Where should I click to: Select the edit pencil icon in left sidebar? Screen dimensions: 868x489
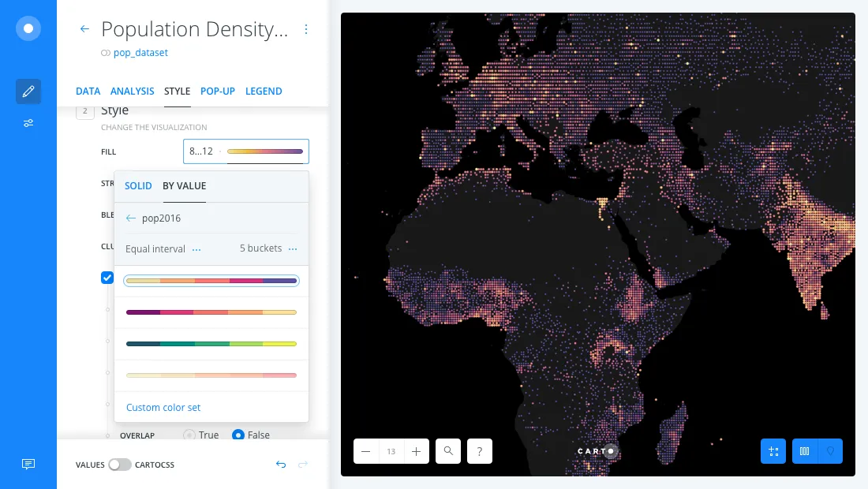[x=28, y=91]
